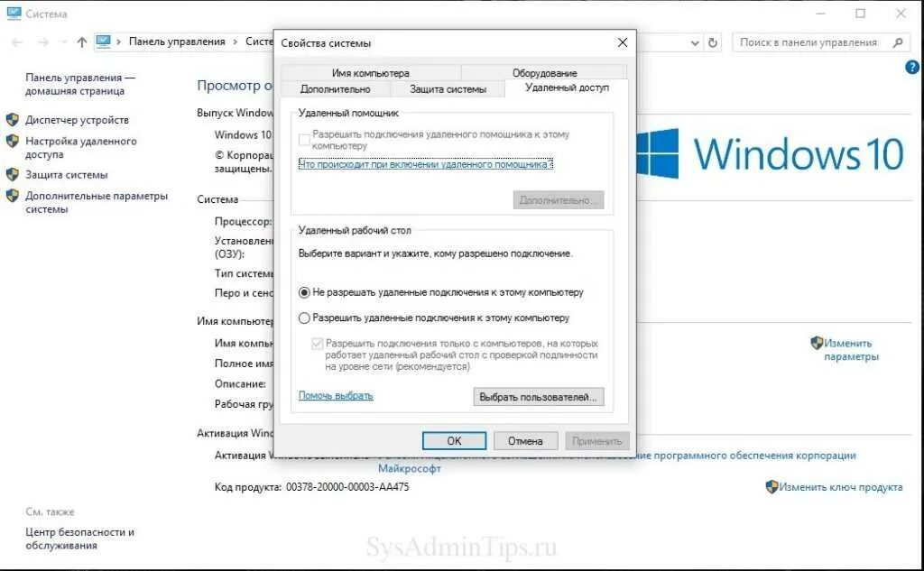Expand chevron after Панель управления breadcrumb
The height and width of the screenshot is (571, 924).
click(x=236, y=41)
